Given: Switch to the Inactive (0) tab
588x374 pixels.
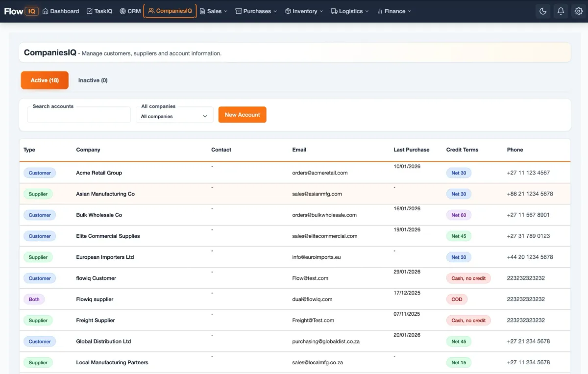Looking at the screenshot, I should (93, 80).
